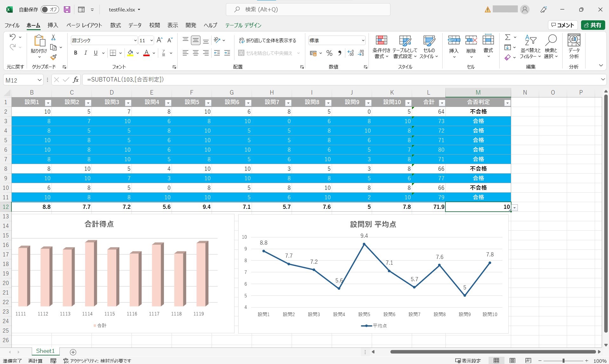Open 表示設定 display settings
Image resolution: width=609 pixels, height=364 pixels.
(468, 361)
